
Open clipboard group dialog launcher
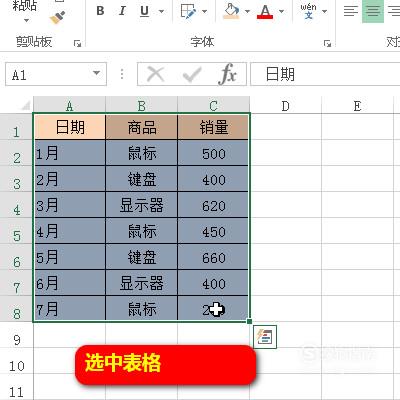point(77,43)
